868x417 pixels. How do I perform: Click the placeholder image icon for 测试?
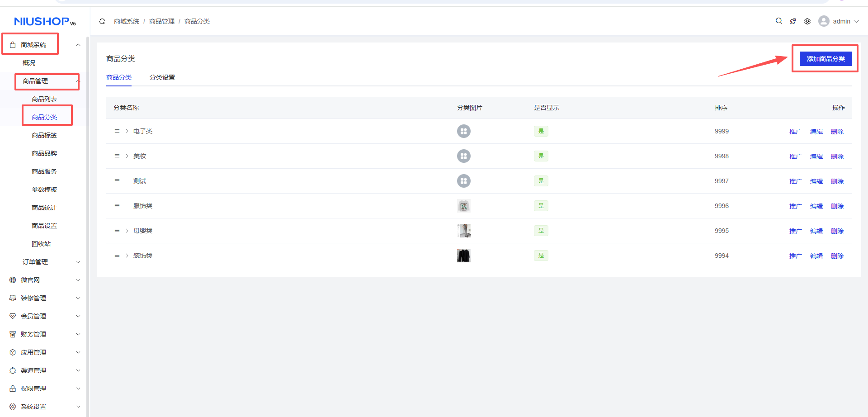click(x=464, y=181)
